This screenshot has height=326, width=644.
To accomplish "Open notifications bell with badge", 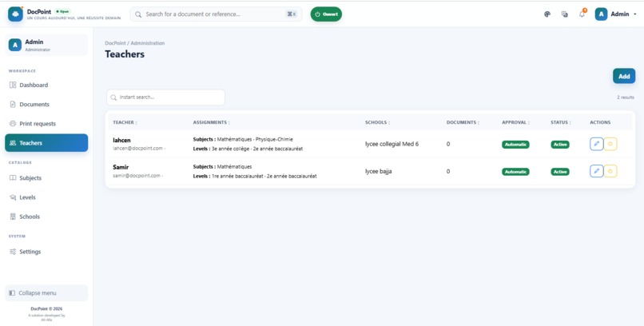I will (582, 14).
